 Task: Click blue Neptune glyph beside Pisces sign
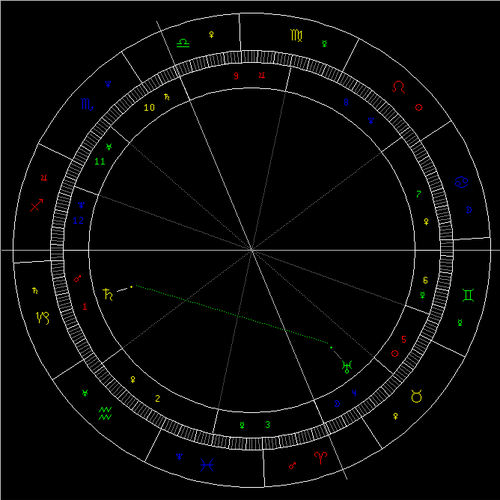[x=179, y=456]
